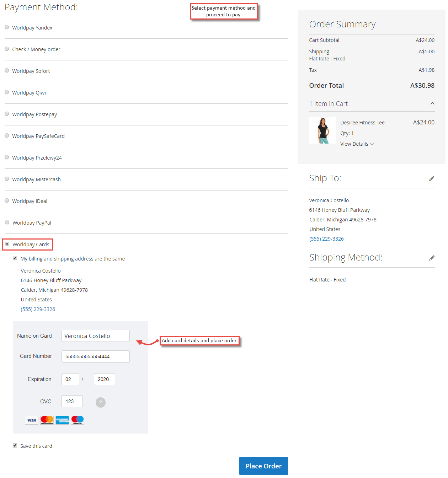Image resolution: width=448 pixels, height=478 pixels.
Task: Select Check / Money order payment
Action: [x=7, y=49]
